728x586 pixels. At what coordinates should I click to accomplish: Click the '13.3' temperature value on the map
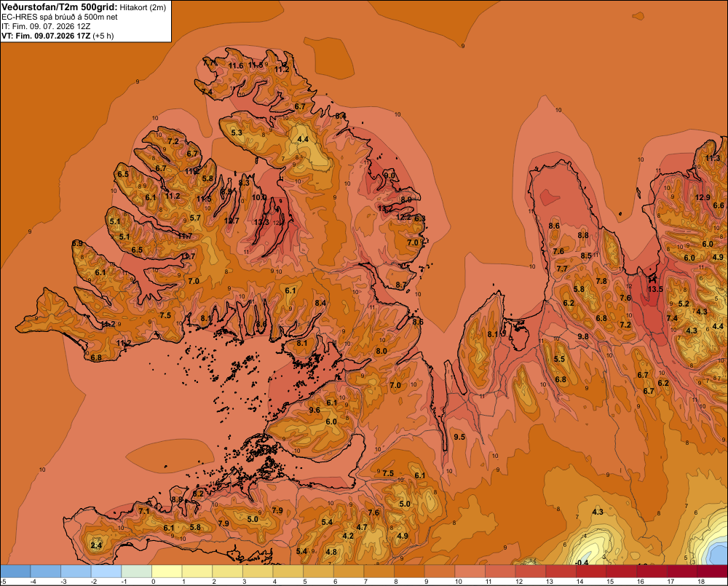[261, 223]
